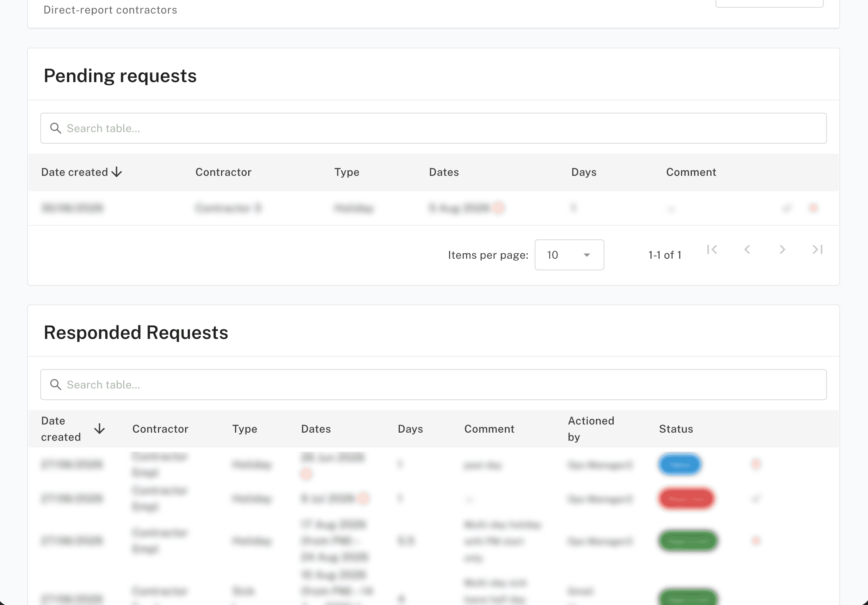Click the red action icon in first responded row

(756, 464)
